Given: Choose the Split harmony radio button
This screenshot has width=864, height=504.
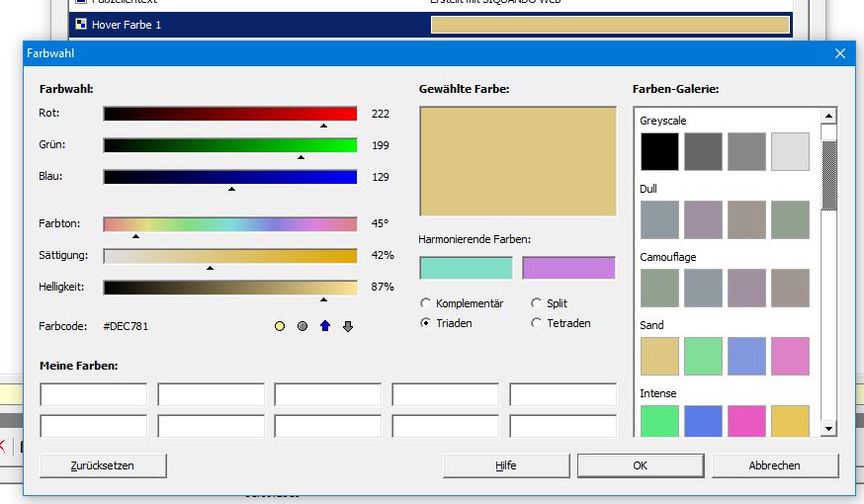Looking at the screenshot, I should point(537,303).
